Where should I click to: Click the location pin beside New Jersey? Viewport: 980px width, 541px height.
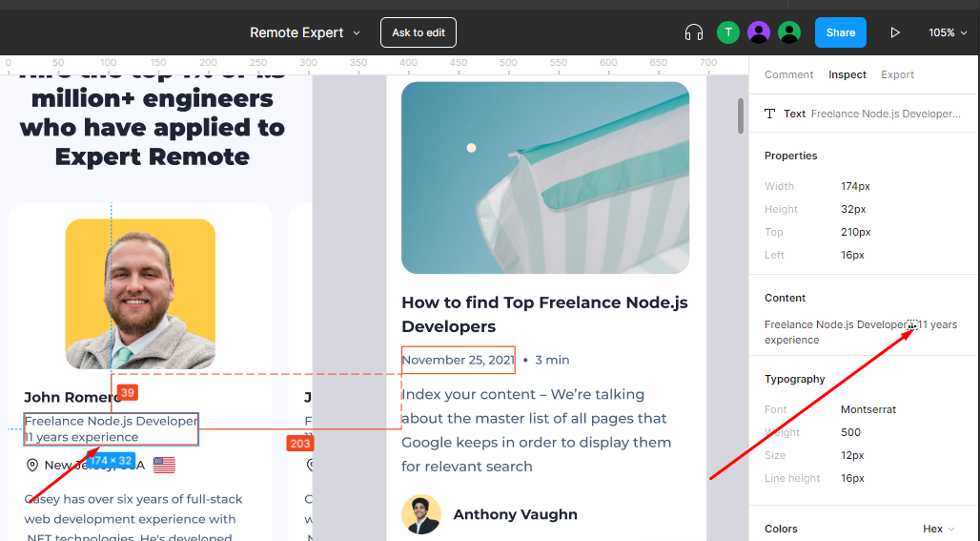(x=31, y=465)
